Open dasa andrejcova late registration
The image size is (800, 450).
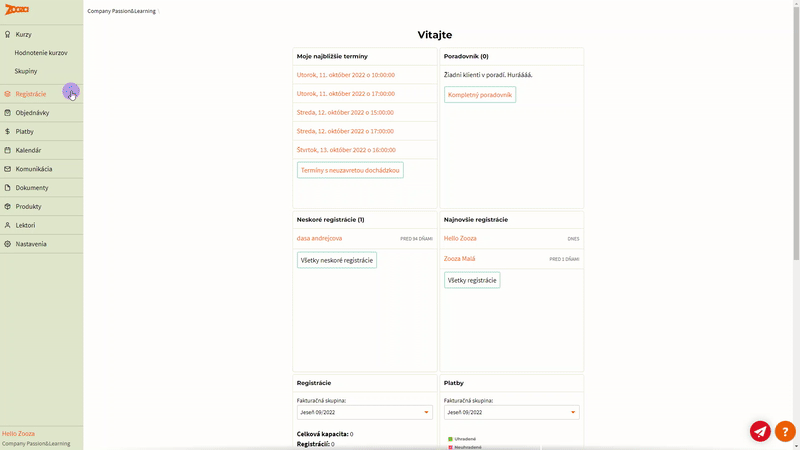click(319, 238)
